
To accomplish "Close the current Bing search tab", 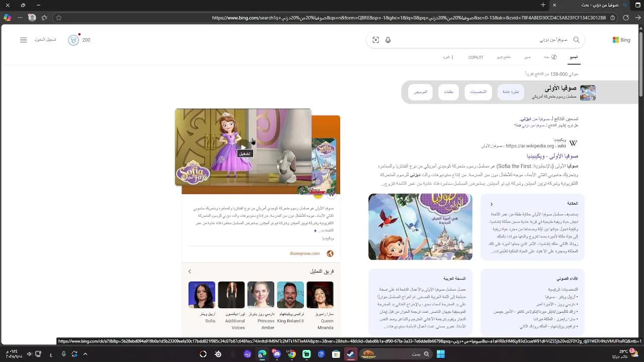I will pyautogui.click(x=554, y=5).
